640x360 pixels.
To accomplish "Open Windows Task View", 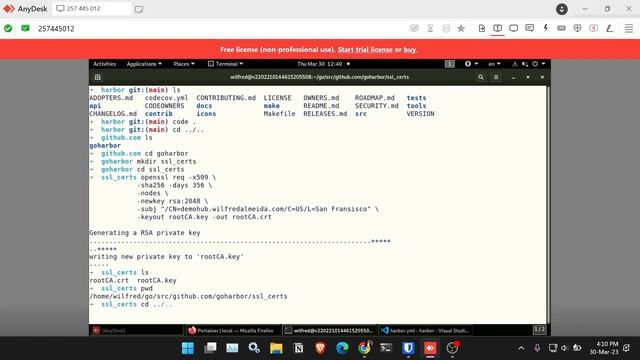I will (210, 348).
